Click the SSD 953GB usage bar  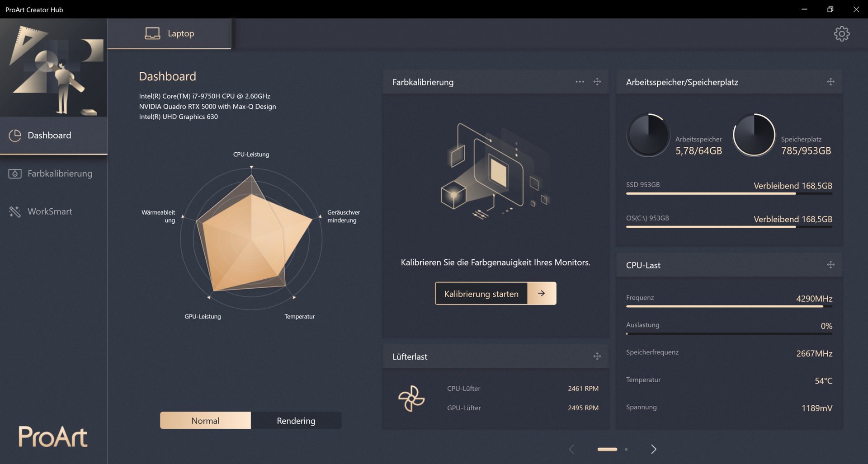729,194
